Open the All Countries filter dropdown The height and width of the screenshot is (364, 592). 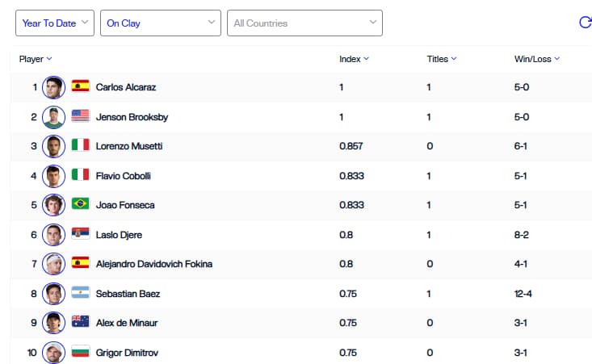pos(304,23)
